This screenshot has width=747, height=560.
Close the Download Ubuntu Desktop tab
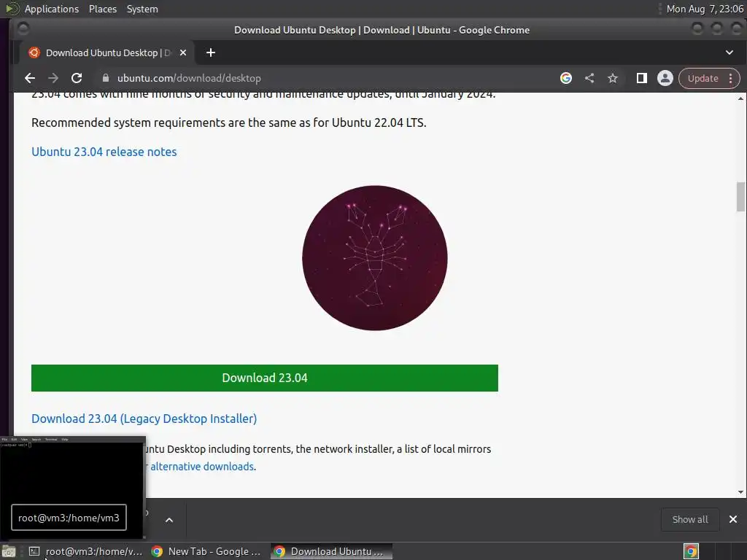coord(183,52)
